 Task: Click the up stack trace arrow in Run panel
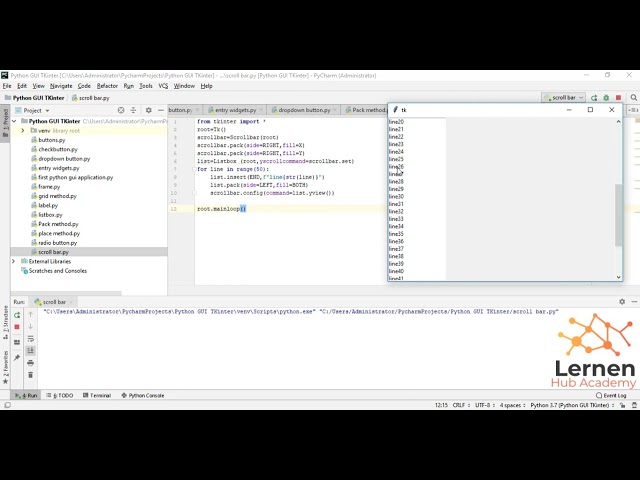tap(31, 314)
